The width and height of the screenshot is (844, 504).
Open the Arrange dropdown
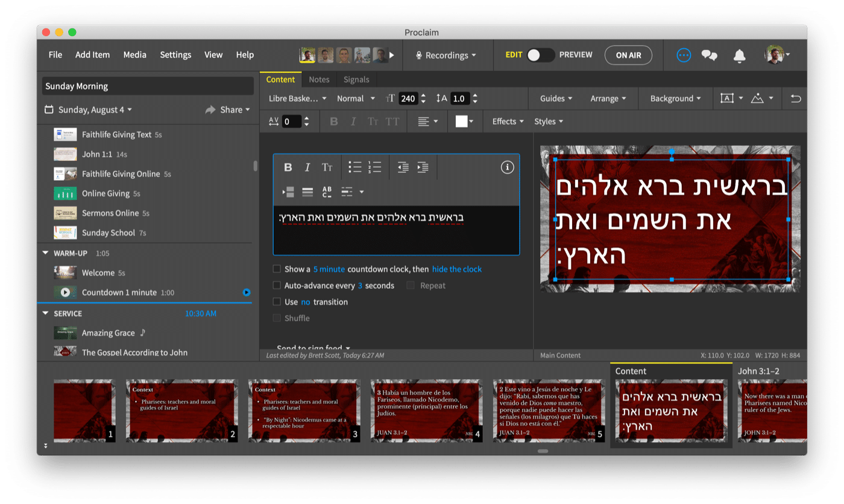(608, 98)
